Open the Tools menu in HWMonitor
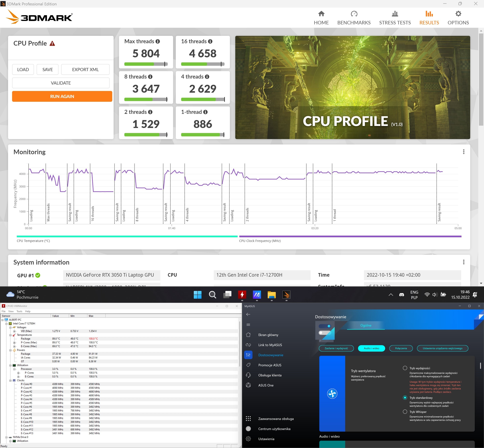The width and height of the screenshot is (484, 448). (19, 311)
